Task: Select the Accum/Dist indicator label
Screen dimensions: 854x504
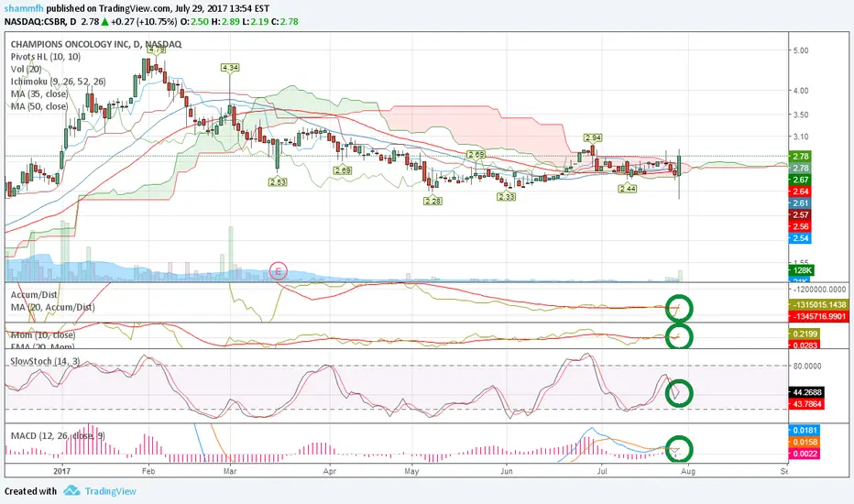Action: pyautogui.click(x=34, y=294)
